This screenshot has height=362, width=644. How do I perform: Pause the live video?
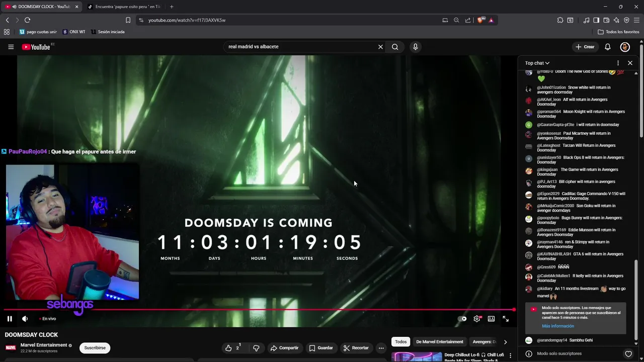10,319
